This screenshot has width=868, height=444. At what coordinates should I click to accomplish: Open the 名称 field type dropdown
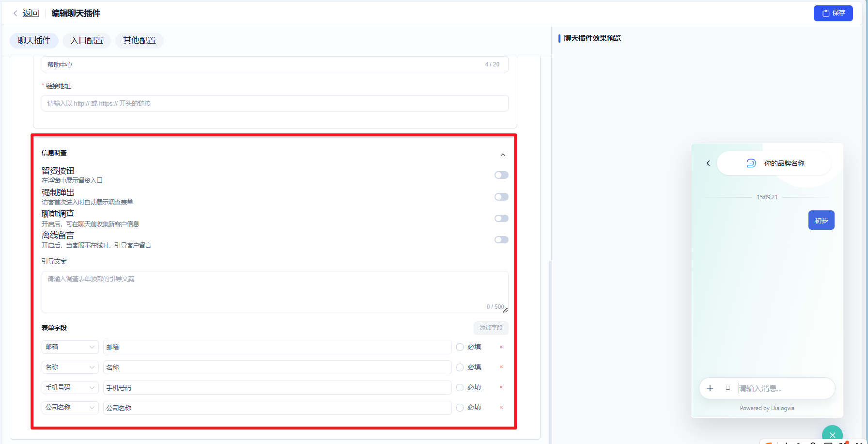pos(70,367)
